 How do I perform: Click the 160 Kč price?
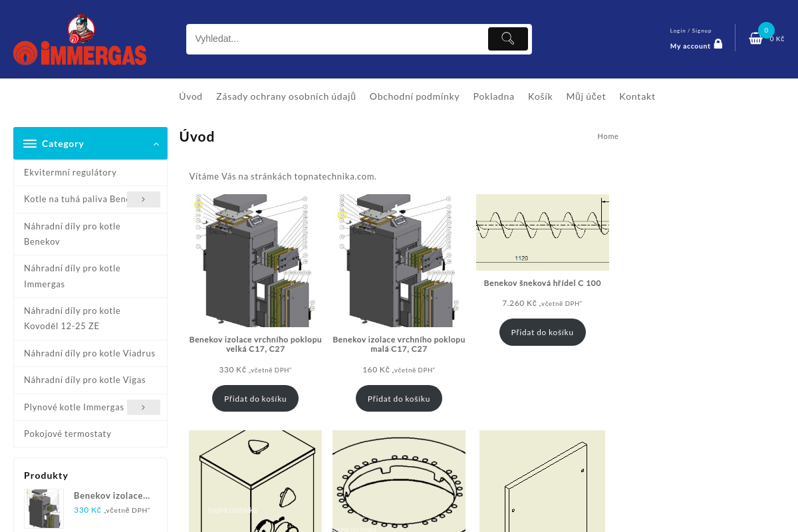pos(376,370)
